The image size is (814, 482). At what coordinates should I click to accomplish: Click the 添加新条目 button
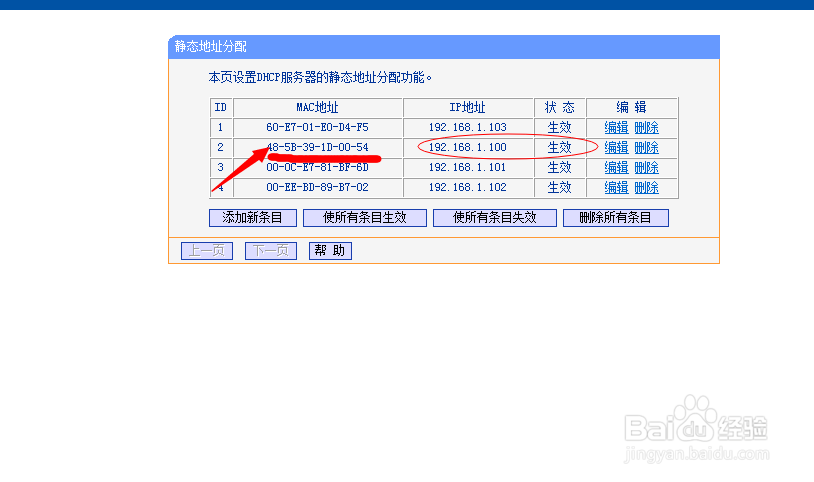[253, 218]
